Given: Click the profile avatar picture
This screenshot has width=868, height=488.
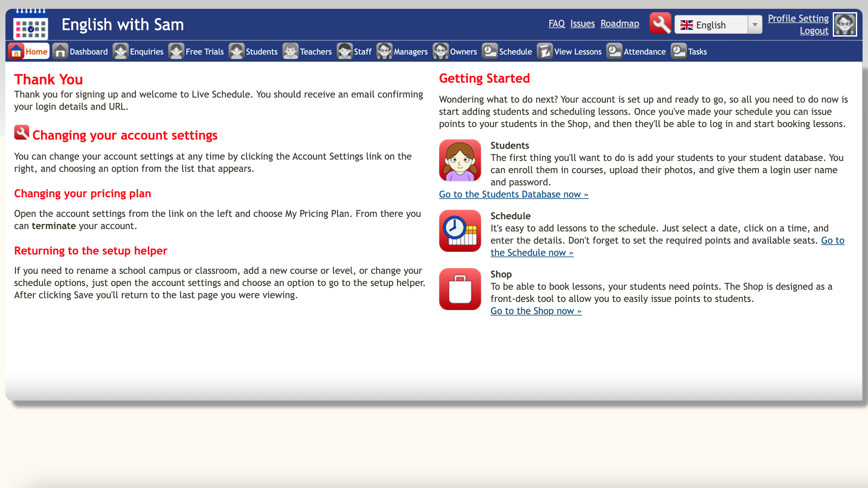Looking at the screenshot, I should (845, 24).
